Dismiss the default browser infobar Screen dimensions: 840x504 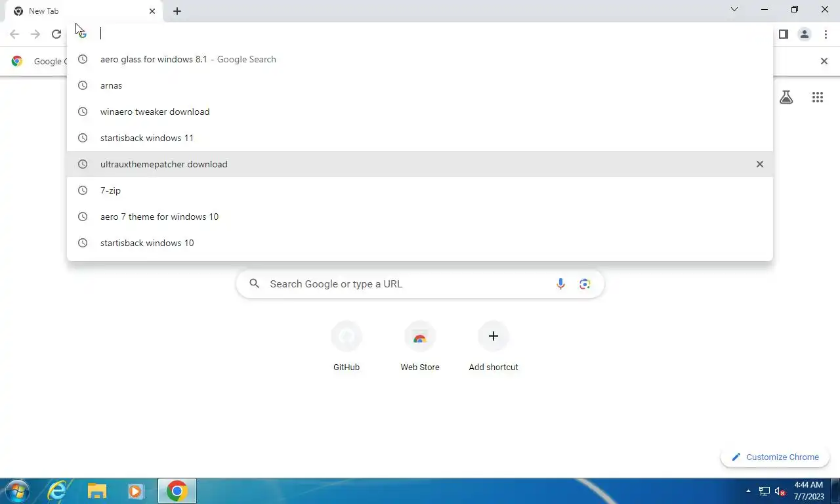click(824, 61)
